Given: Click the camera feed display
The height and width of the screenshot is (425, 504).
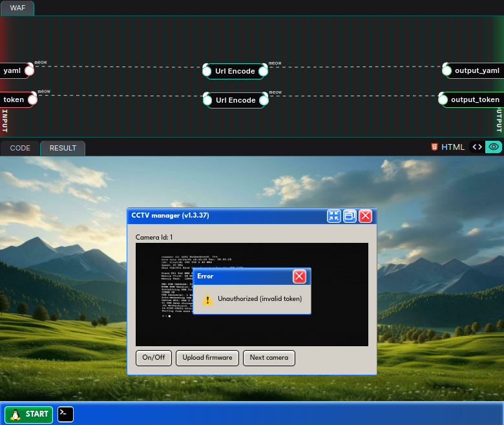Looking at the screenshot, I should pos(252,295).
